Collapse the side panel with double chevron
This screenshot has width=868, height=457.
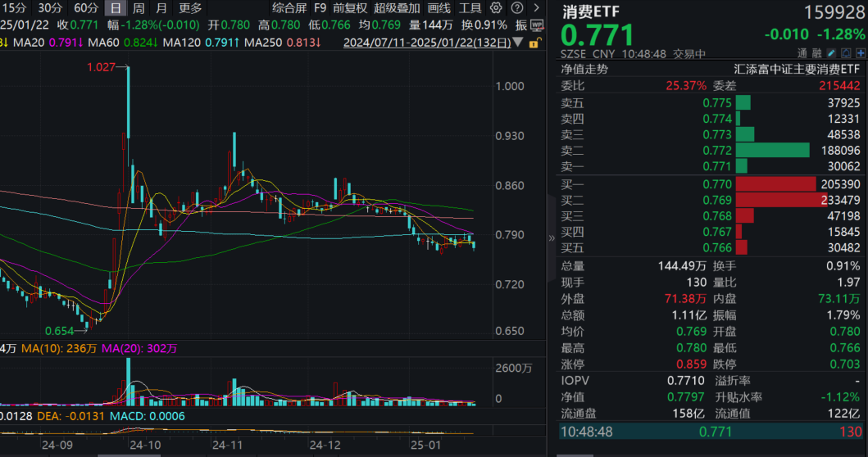click(552, 238)
